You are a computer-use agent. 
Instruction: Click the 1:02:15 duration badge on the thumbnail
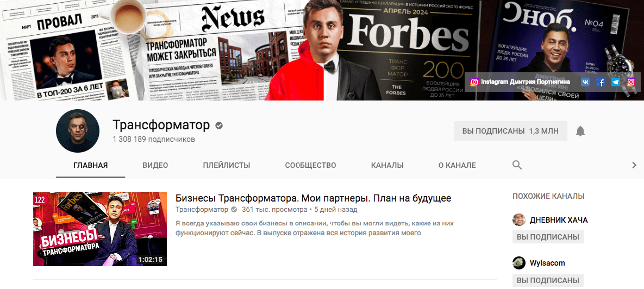tap(151, 260)
